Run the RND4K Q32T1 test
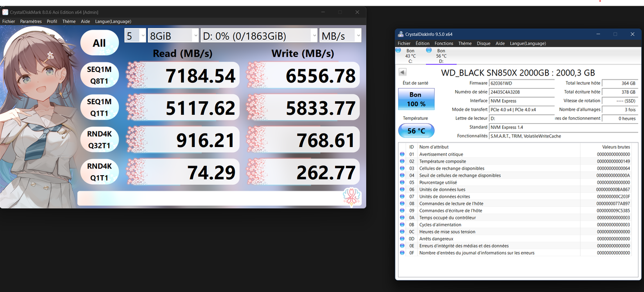The width and height of the screenshot is (644, 292). click(x=99, y=139)
